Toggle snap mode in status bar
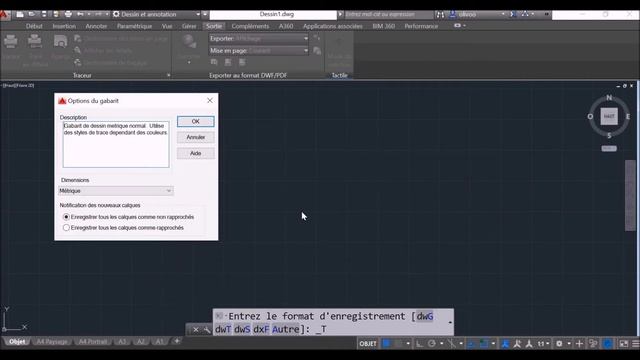The width and height of the screenshot is (640, 360). pyautogui.click(x=398, y=344)
